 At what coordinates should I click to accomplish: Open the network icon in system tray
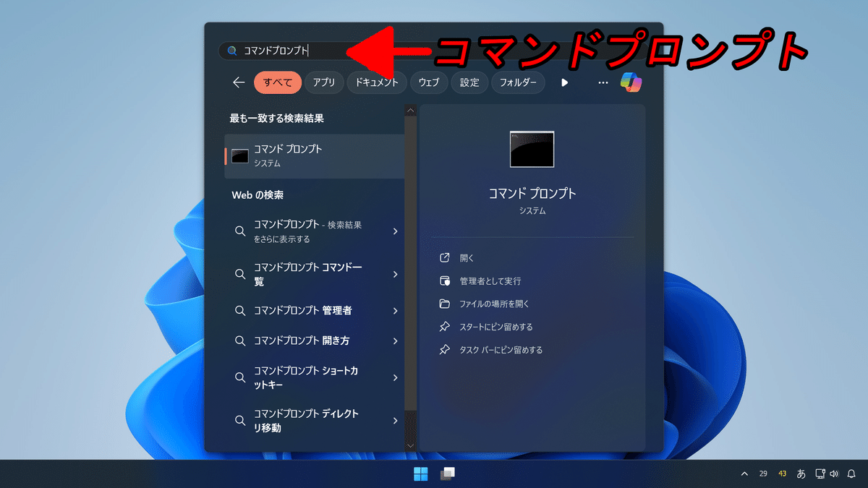click(x=820, y=474)
